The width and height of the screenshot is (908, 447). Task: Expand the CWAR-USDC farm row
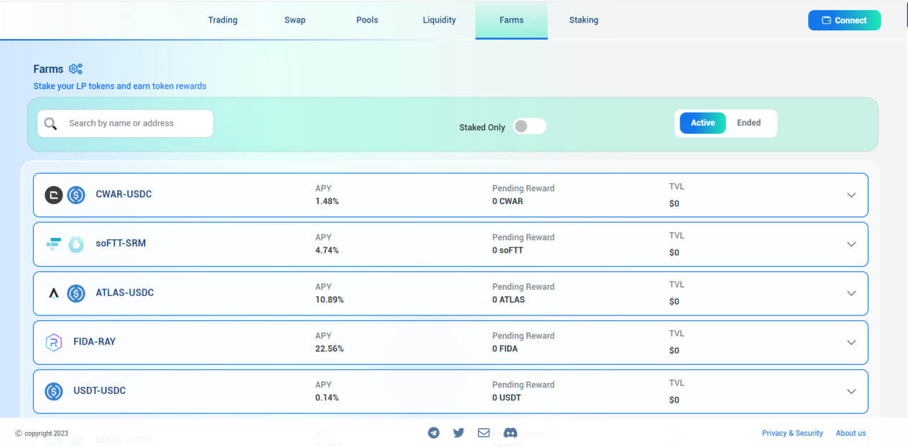[851, 195]
